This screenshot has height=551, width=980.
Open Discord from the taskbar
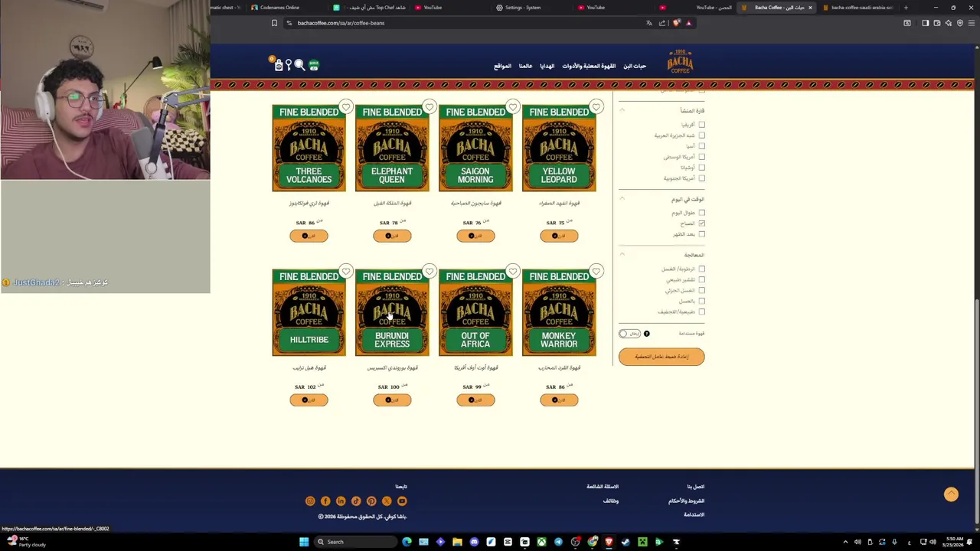(474, 542)
